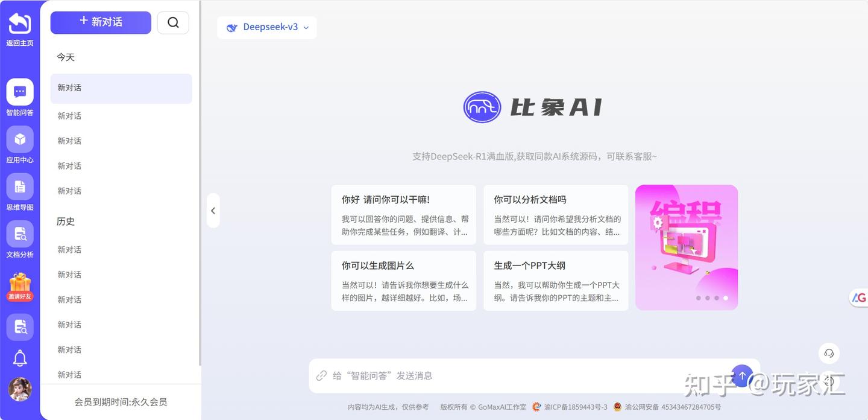The image size is (868, 420).
Task: Click 会员到期时间:永久会员 text
Action: click(x=121, y=402)
